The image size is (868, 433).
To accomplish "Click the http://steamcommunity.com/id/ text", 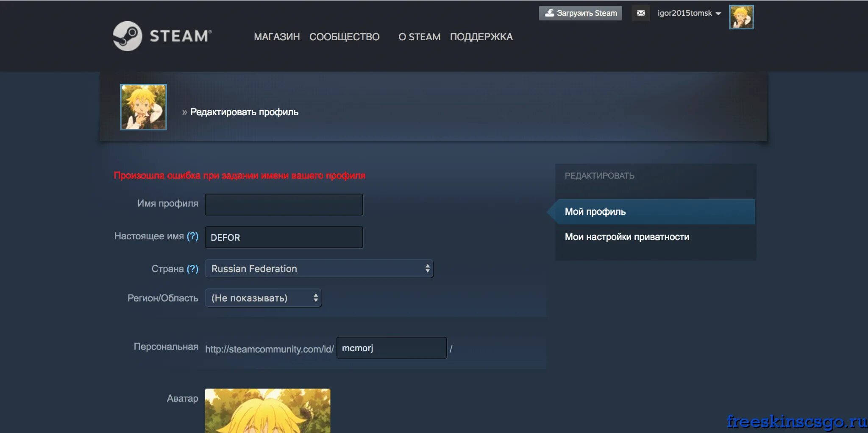I will (270, 349).
